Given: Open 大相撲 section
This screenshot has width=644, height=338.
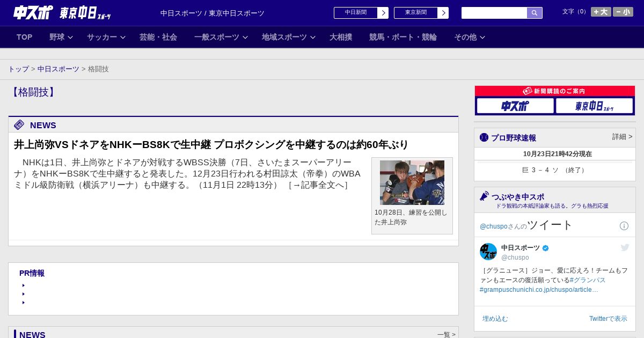Looking at the screenshot, I should click(x=341, y=37).
